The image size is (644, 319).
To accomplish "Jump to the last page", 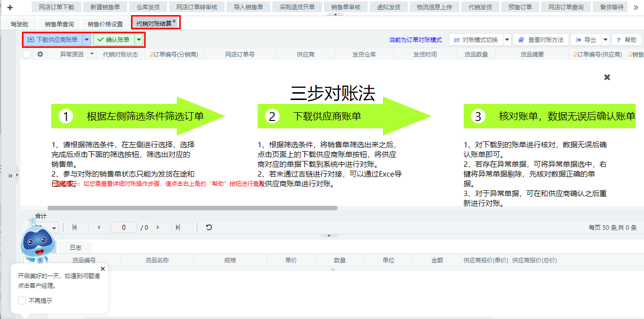I will [178, 227].
